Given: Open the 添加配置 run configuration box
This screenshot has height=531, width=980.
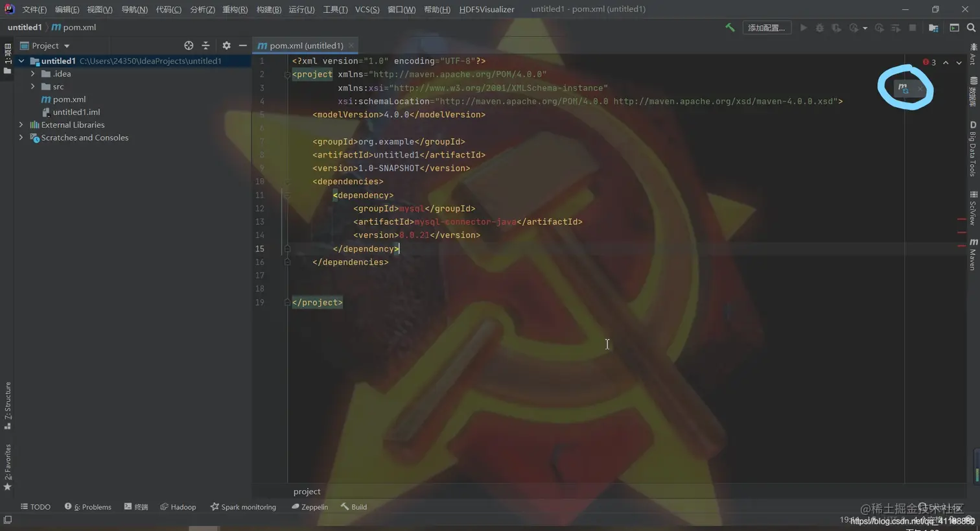Looking at the screenshot, I should (766, 28).
